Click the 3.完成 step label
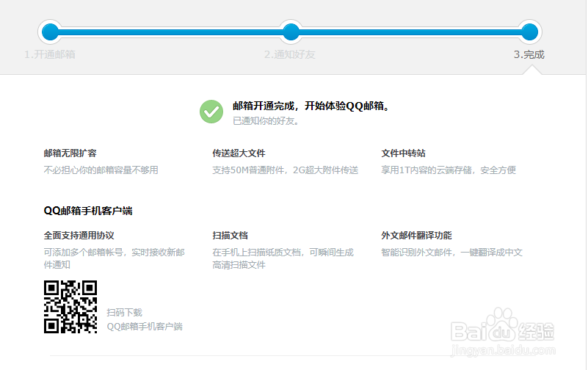This screenshot has height=370, width=588. pos(529,55)
